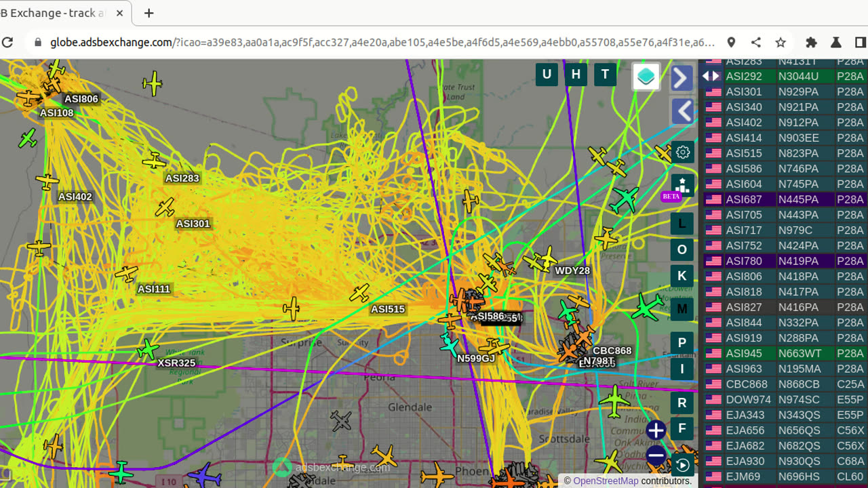Click the ASI806 label on map
Screen dimensions: 868x488
[x=81, y=99]
